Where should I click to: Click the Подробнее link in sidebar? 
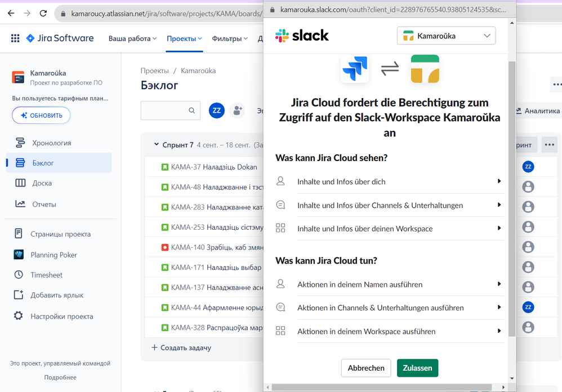pyautogui.click(x=60, y=377)
